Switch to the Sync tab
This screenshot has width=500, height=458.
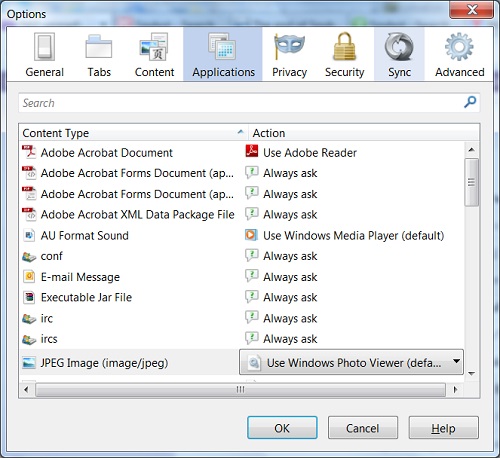point(399,55)
